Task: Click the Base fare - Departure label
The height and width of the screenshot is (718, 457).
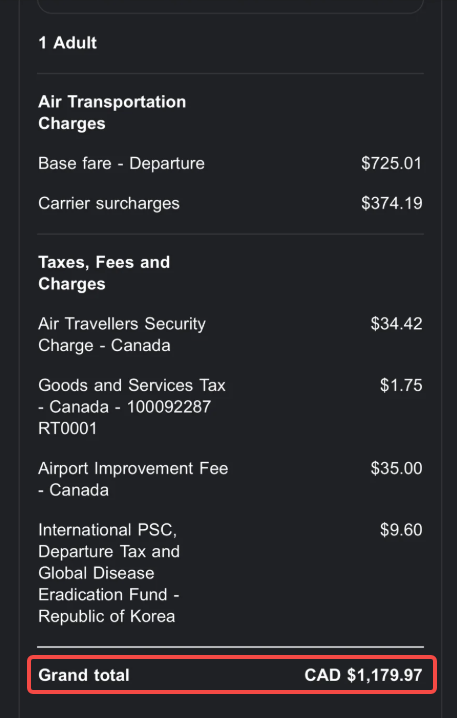Action: pos(121,163)
